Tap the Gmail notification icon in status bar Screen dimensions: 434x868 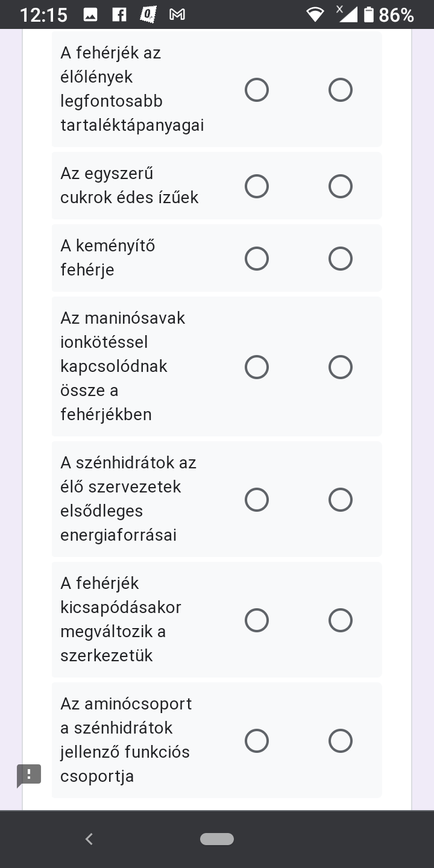177,15
